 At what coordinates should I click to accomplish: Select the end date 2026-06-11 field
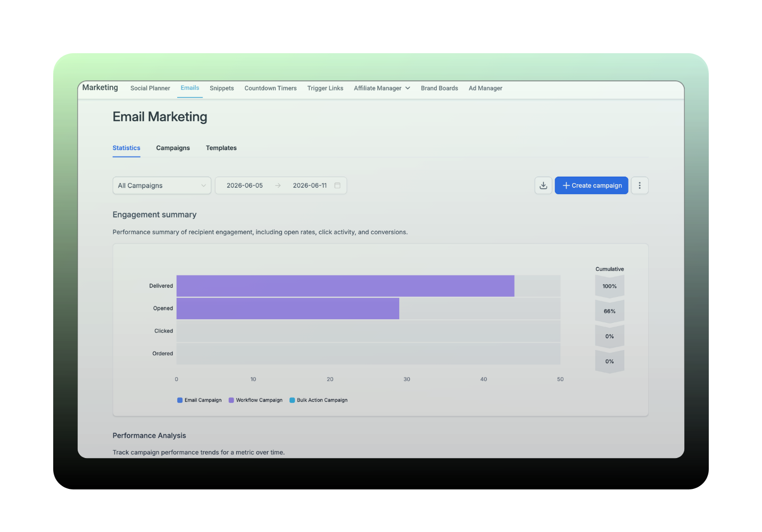click(x=310, y=186)
